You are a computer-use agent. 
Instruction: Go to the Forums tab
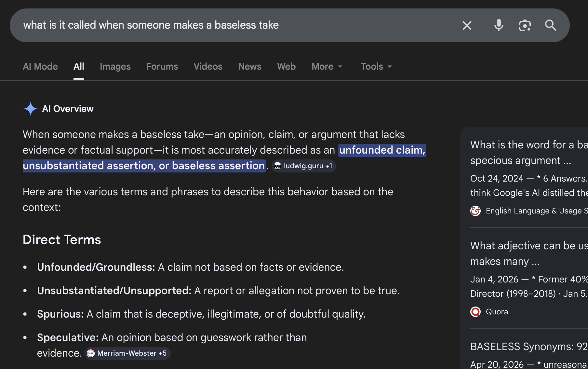[162, 66]
